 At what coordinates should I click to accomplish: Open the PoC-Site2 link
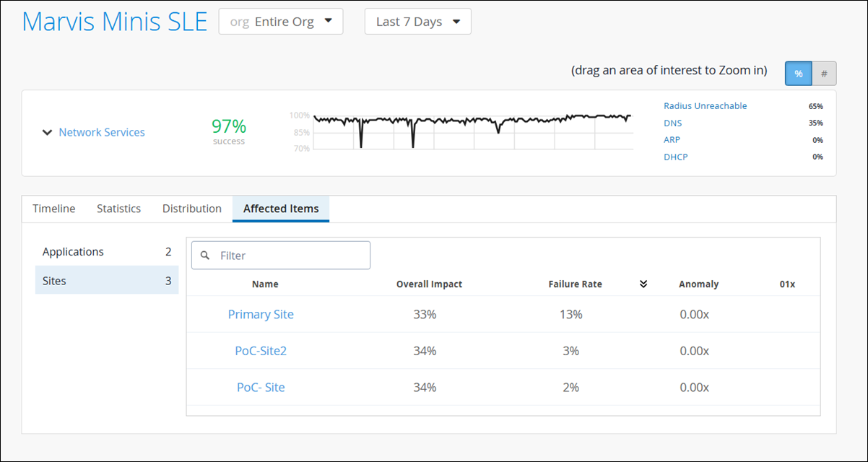261,351
